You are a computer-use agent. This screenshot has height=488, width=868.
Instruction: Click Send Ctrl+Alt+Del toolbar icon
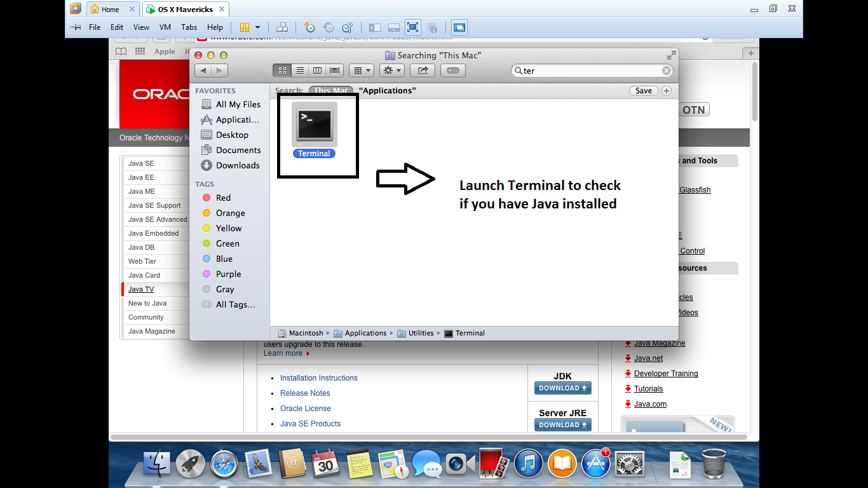click(282, 27)
